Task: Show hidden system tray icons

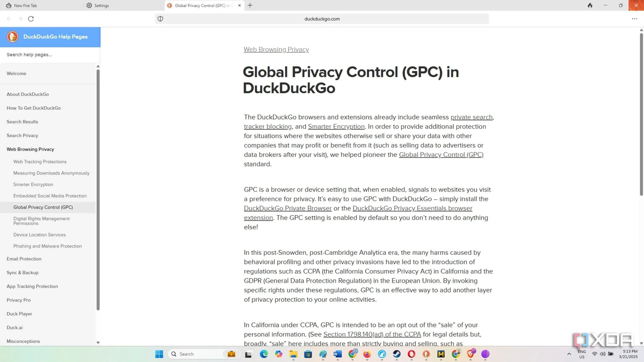Action: 569,354
